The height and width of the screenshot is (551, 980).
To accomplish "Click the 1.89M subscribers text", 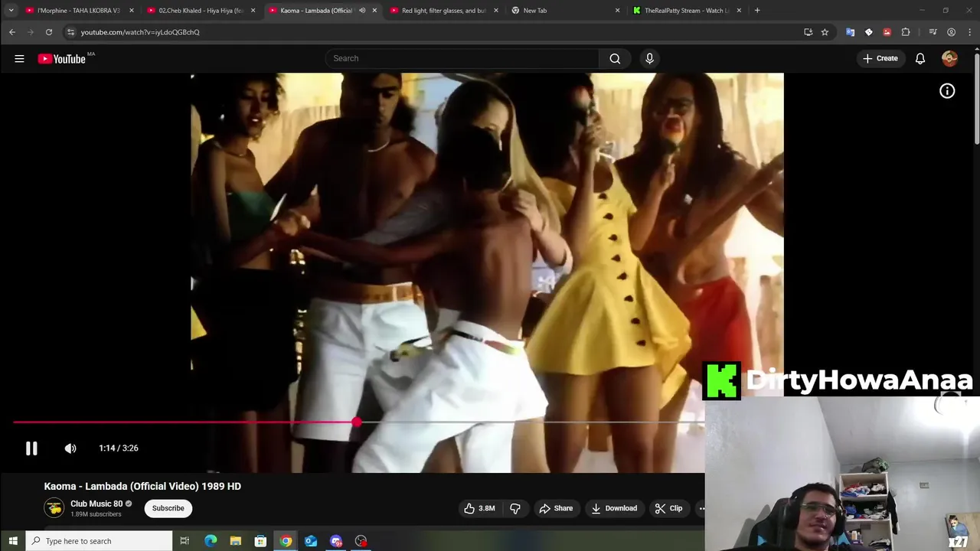I will 96,514.
